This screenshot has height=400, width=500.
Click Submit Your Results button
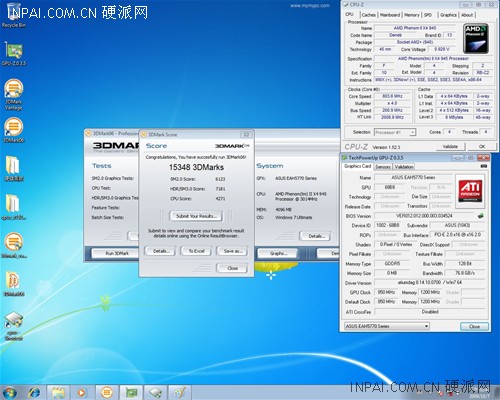coord(196,216)
